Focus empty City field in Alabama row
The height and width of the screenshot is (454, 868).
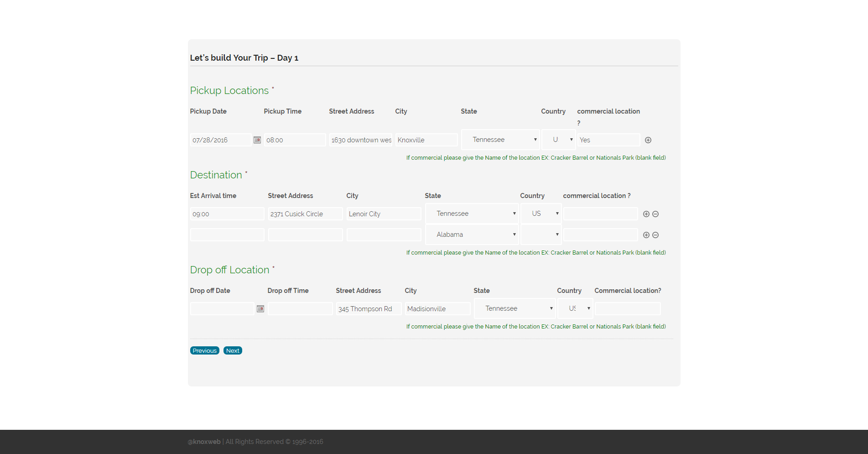click(x=384, y=235)
